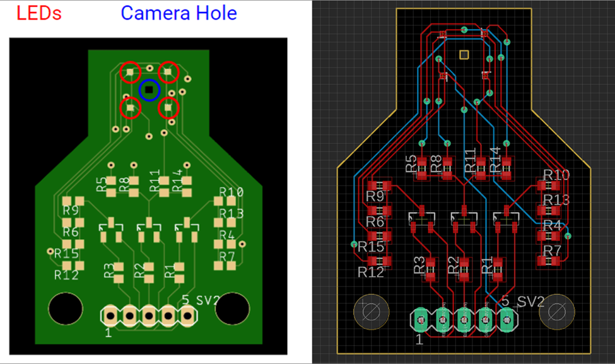Image resolution: width=615 pixels, height=364 pixels.
Task: Select resistor R5 in the layout view
Action: tap(423, 167)
